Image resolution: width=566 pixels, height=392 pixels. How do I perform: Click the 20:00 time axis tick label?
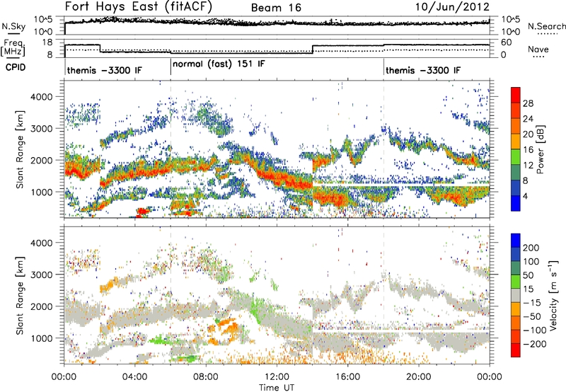[x=418, y=377]
